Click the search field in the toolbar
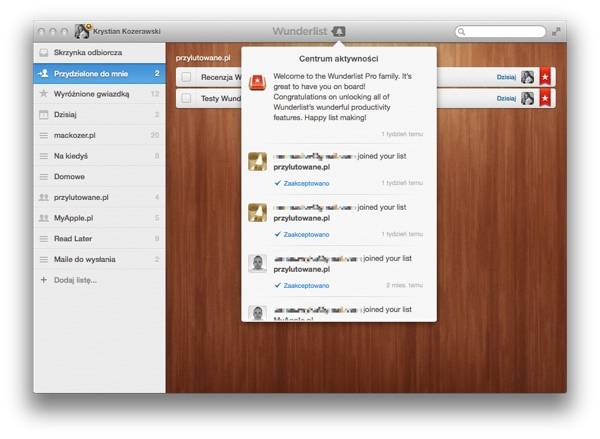Image resolution: width=600 pixels, height=439 pixels. click(501, 31)
